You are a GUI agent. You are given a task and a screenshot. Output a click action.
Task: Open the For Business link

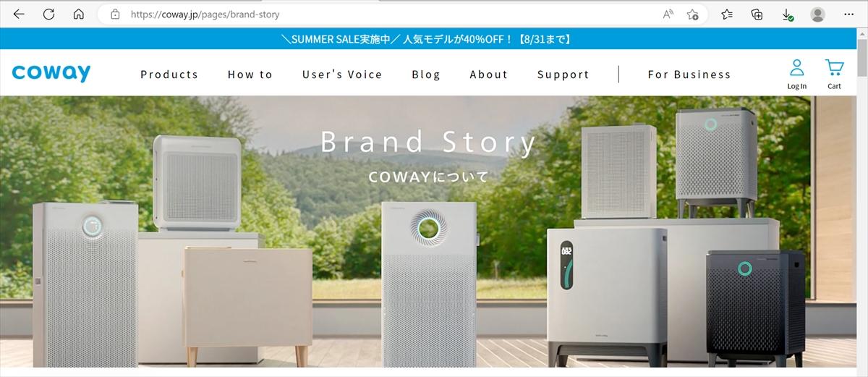tap(689, 75)
